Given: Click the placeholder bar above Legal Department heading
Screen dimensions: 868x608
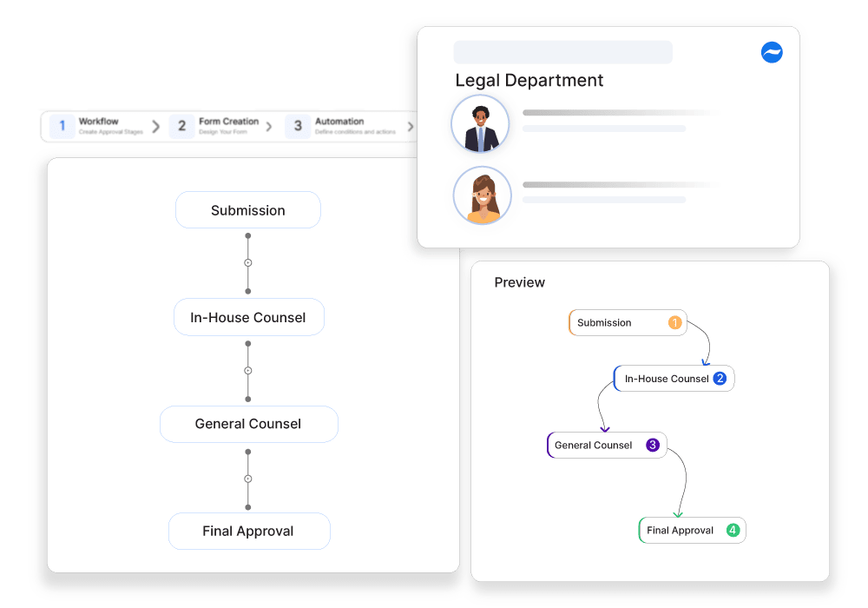Looking at the screenshot, I should click(562, 52).
